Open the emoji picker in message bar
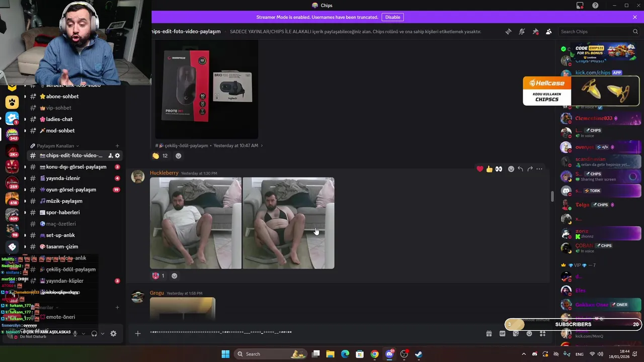This screenshot has height=362, width=644. pos(529,333)
